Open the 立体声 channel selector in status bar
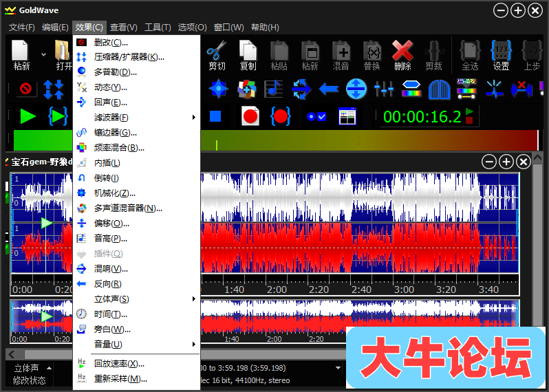 pos(32,368)
